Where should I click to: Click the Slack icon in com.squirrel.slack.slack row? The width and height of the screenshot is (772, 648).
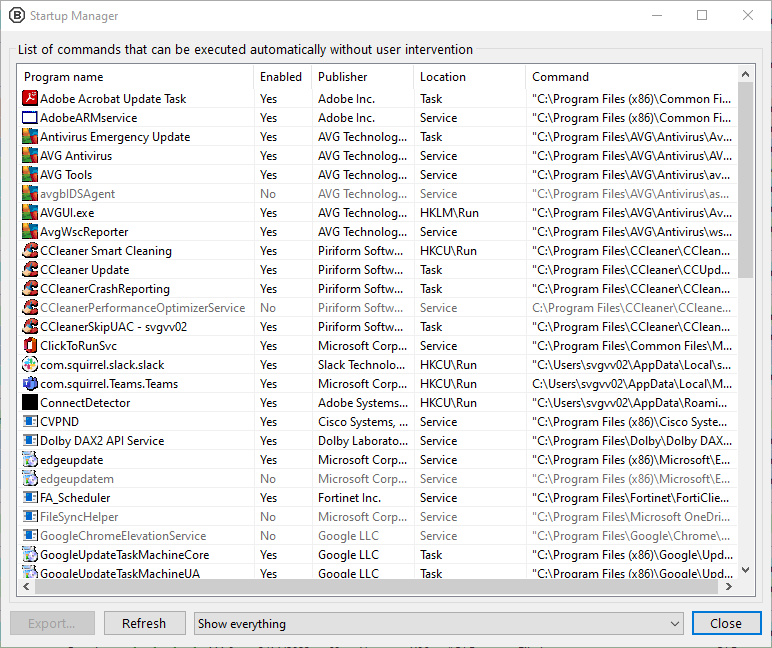click(30, 365)
